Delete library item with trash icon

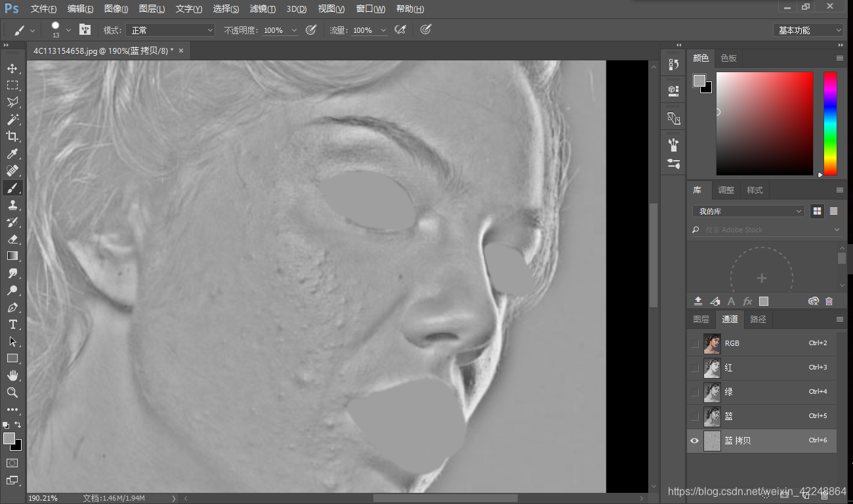(x=829, y=301)
